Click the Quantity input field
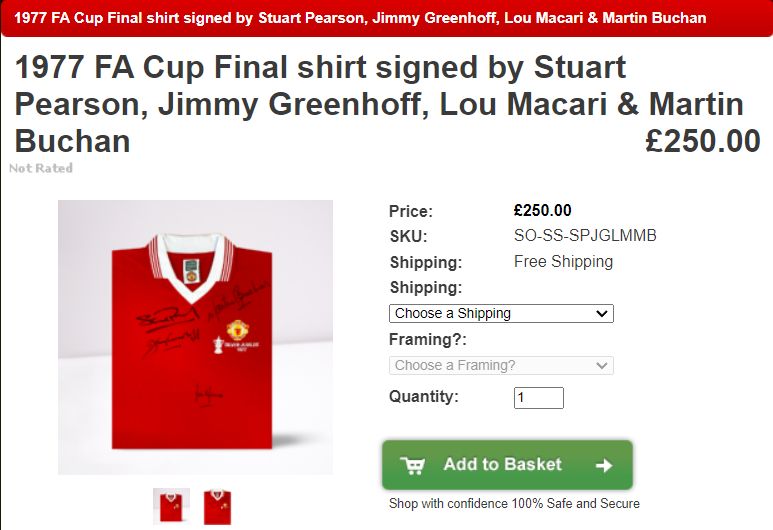773x530 pixels. (x=539, y=398)
